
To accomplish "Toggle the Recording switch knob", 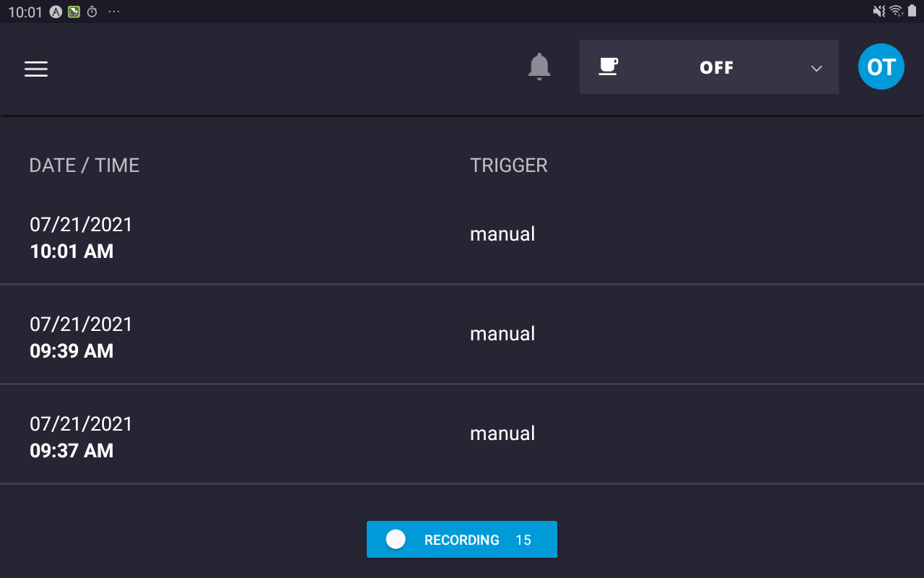I will [396, 539].
